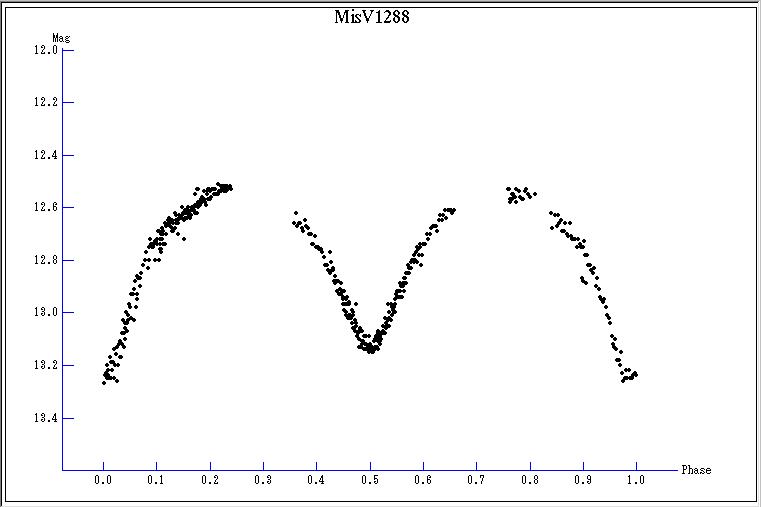
Task: Select the 12.6 magnitude tick label
Action: [x=46, y=207]
